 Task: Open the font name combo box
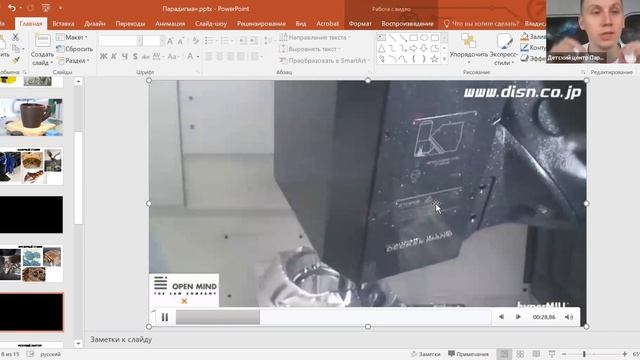click(120, 40)
